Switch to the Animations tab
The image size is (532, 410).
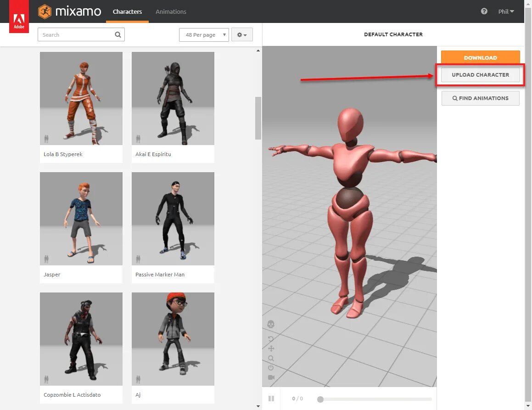[x=171, y=11]
